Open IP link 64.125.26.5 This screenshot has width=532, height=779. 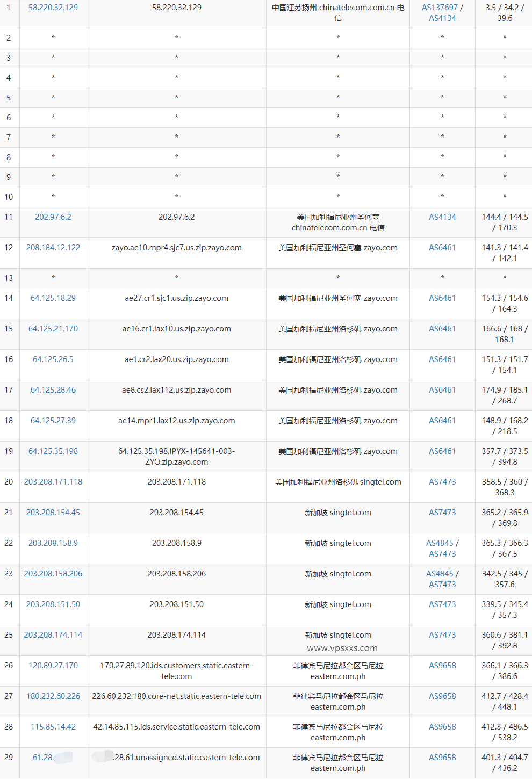click(53, 359)
